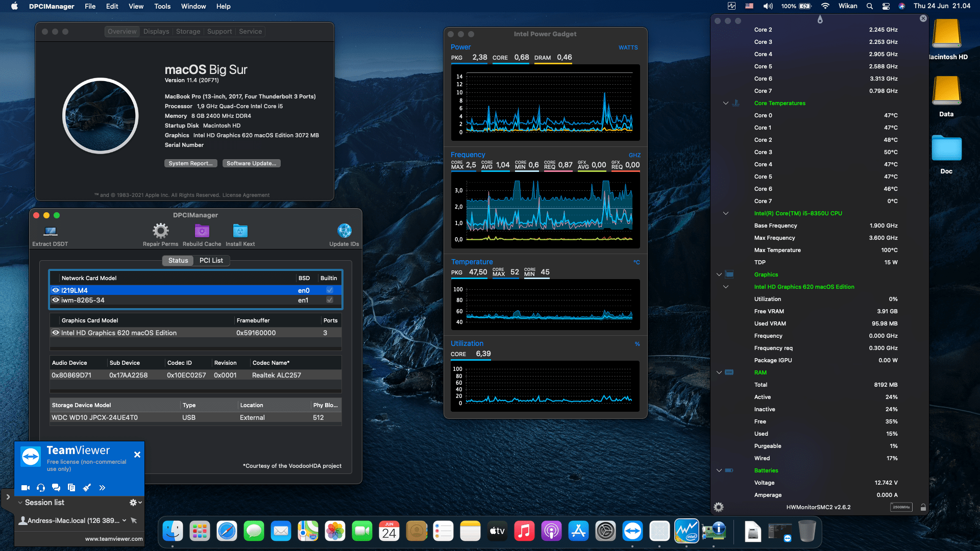
Task: Switch to PCI List tab
Action: (211, 260)
